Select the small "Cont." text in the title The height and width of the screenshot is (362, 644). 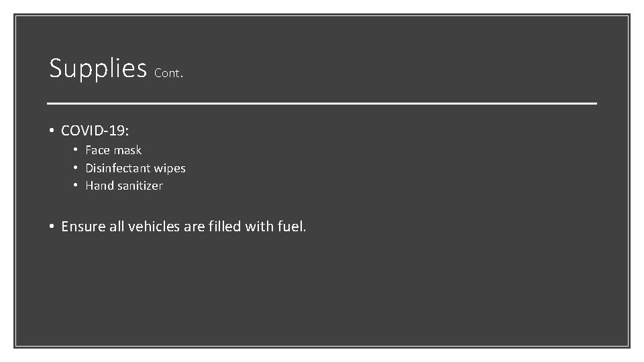168,74
